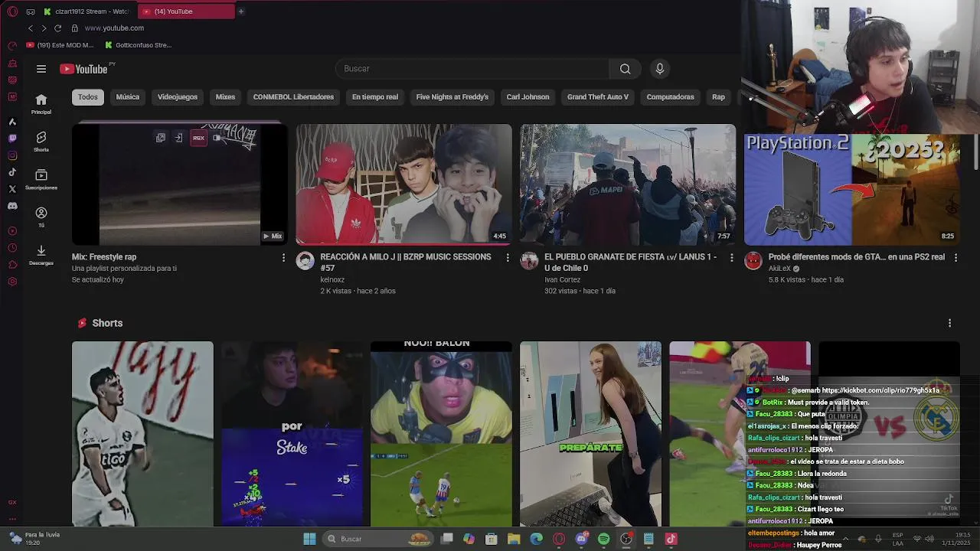This screenshot has height=551, width=980.
Task: Reload the current page
Action: [x=57, y=28]
